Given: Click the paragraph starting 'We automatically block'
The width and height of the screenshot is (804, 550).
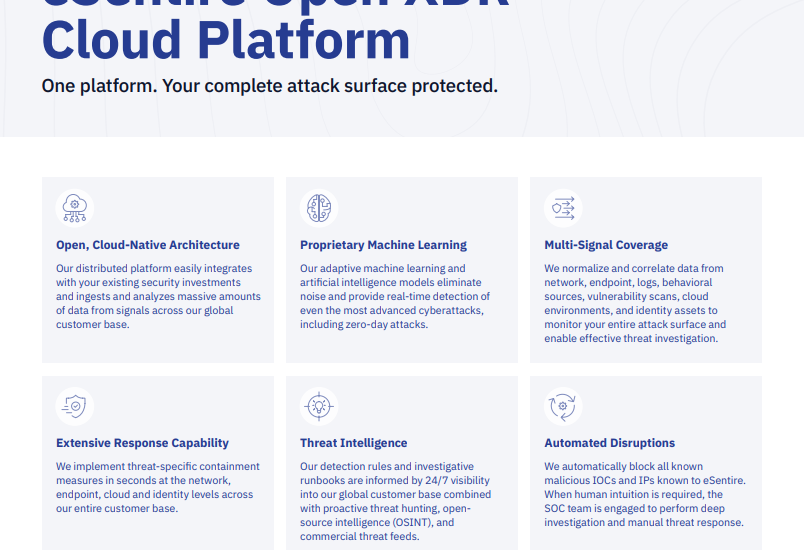Looking at the screenshot, I should click(645, 494).
